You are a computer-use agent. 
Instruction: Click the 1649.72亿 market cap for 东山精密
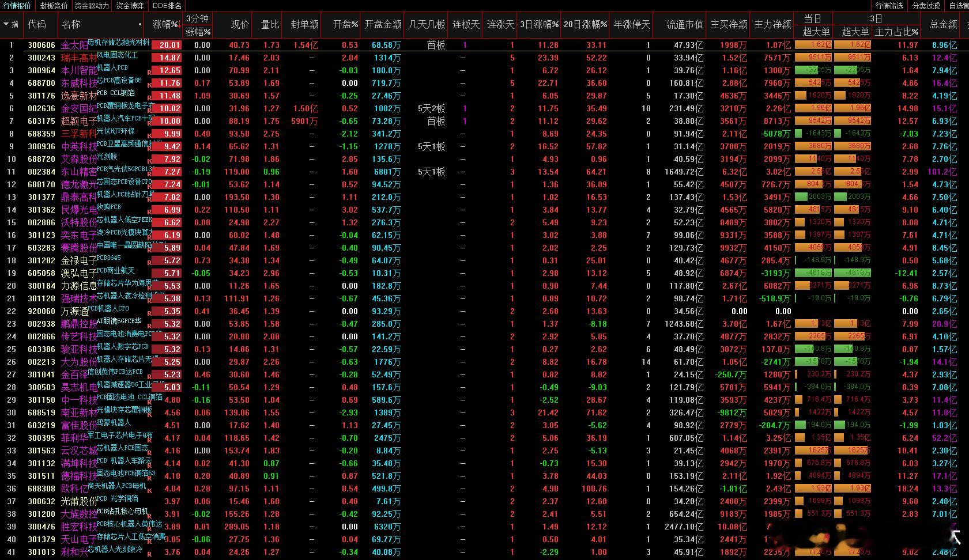coord(684,172)
